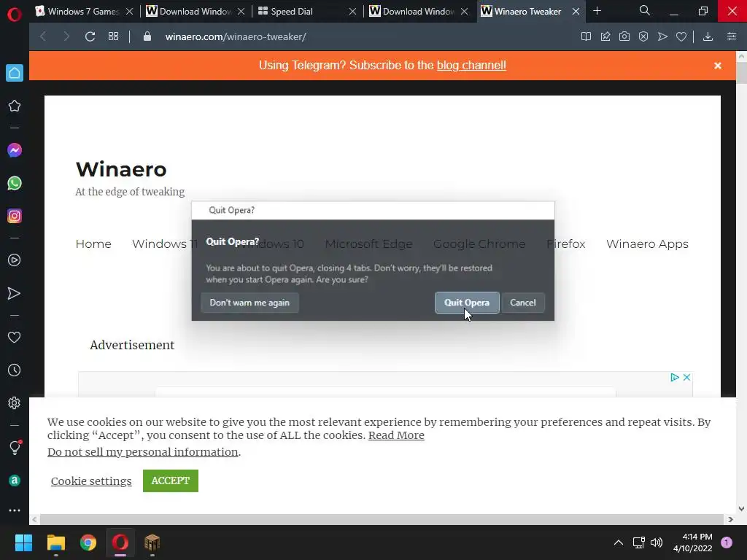Click the Winaero site title
This screenshot has height=560, width=747.
point(121,169)
